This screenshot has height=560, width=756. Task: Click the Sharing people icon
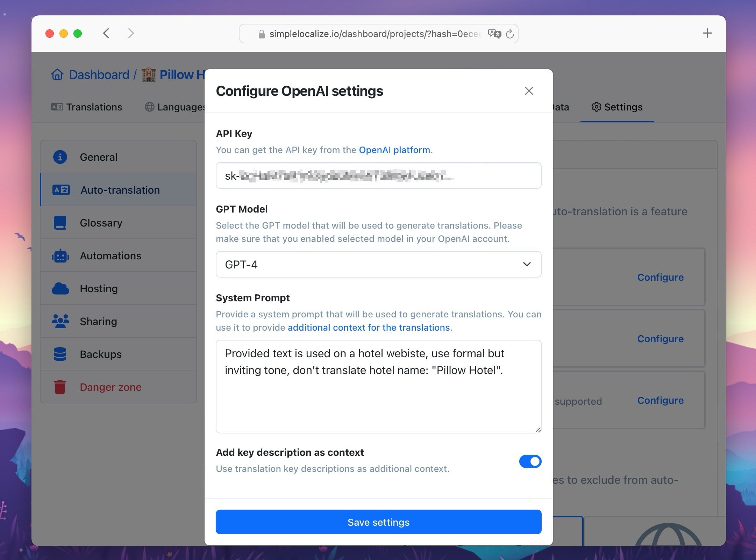tap(60, 321)
